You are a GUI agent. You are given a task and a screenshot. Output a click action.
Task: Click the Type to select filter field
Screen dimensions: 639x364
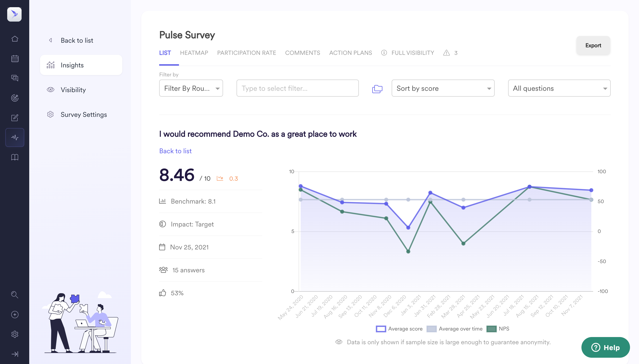(297, 88)
